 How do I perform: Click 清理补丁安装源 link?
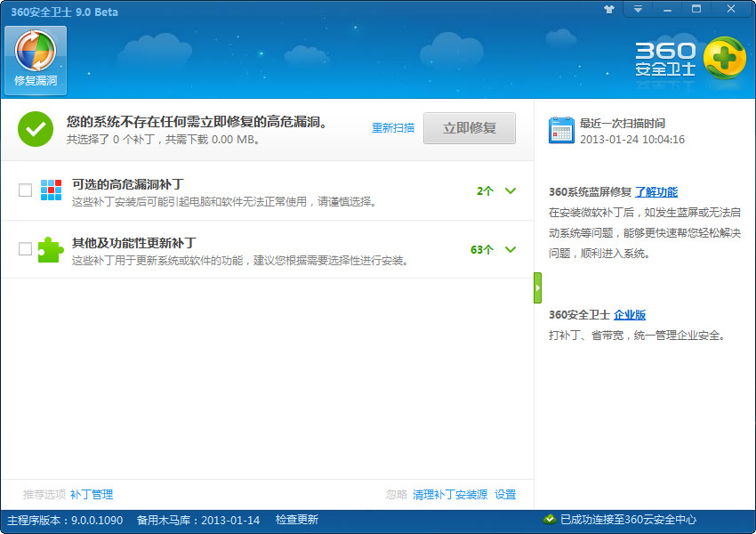450,495
